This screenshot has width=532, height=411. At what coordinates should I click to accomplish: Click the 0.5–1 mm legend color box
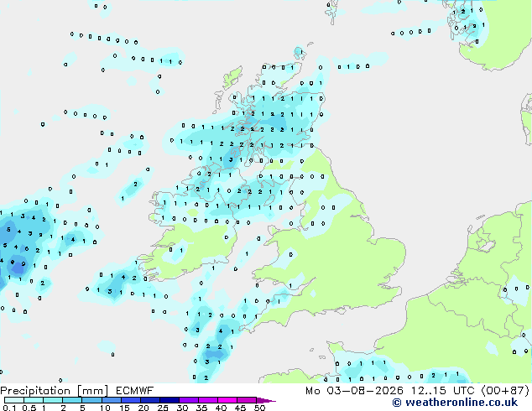34,400
